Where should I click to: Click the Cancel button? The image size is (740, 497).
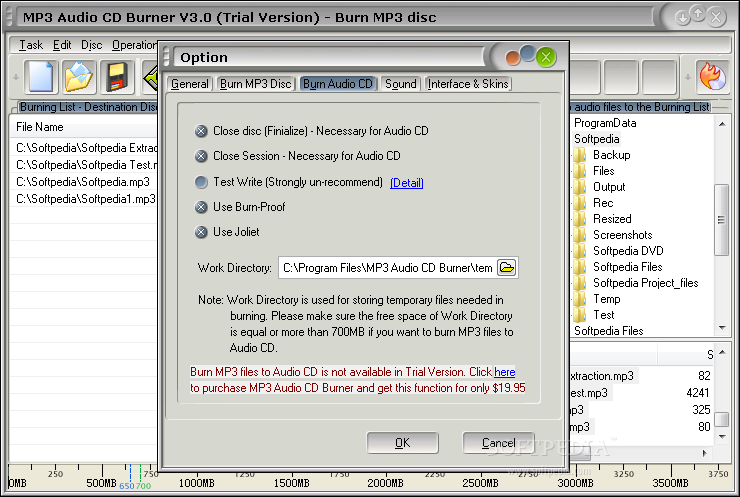498,443
